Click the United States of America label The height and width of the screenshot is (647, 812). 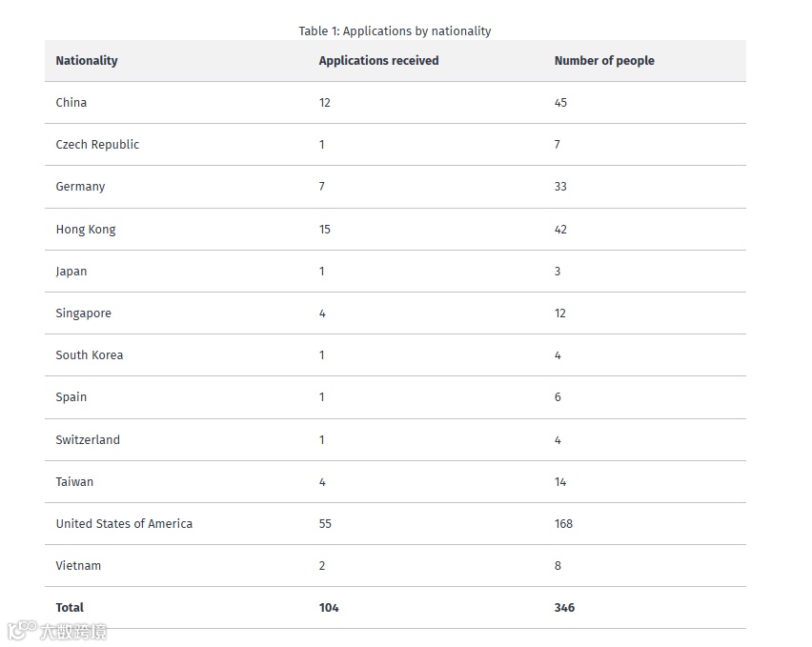point(124,524)
